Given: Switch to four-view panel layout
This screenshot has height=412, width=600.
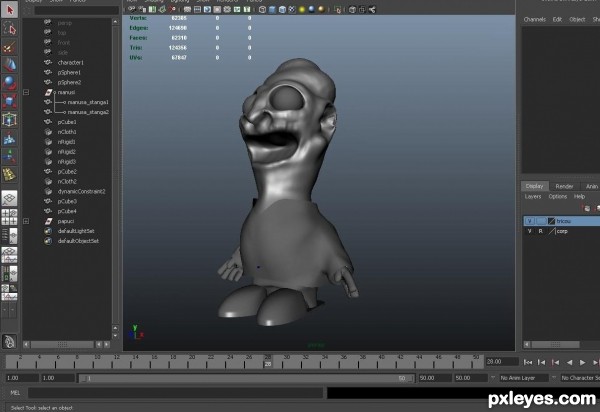Looking at the screenshot, I should click(9, 217).
